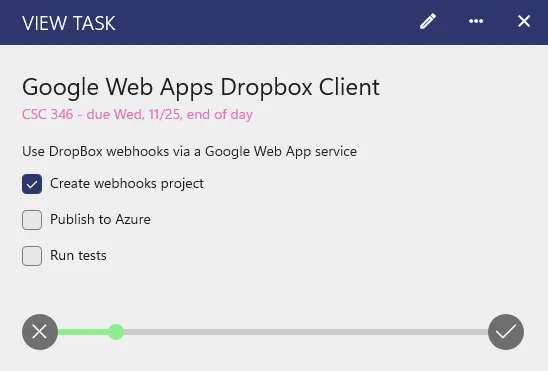Click the pencil edit task icon
Viewport: 548px width, 371px height.
tap(428, 22)
